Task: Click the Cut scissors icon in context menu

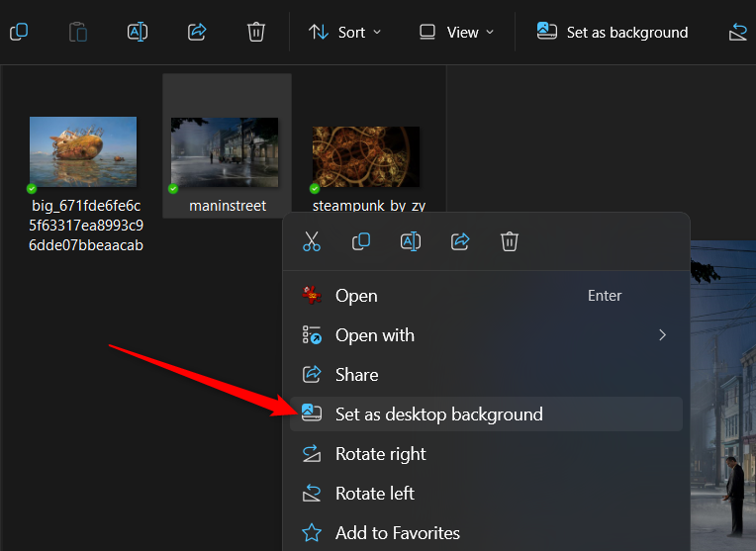Action: coord(312,241)
